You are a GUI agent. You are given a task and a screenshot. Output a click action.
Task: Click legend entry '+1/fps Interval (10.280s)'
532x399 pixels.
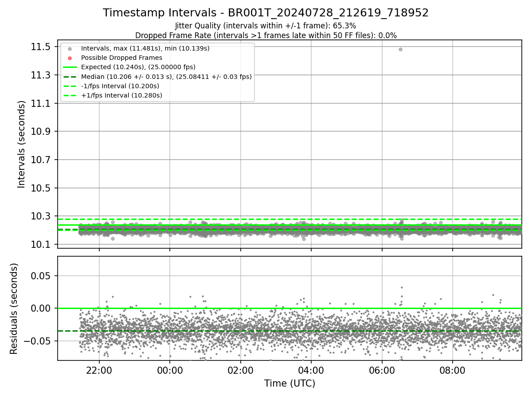[x=121, y=95]
